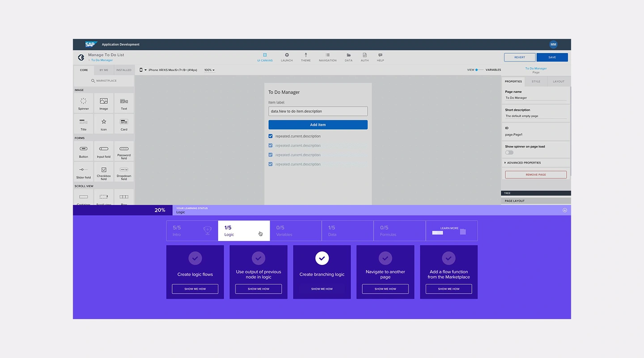Select the Dropdown field component

[x=124, y=171]
